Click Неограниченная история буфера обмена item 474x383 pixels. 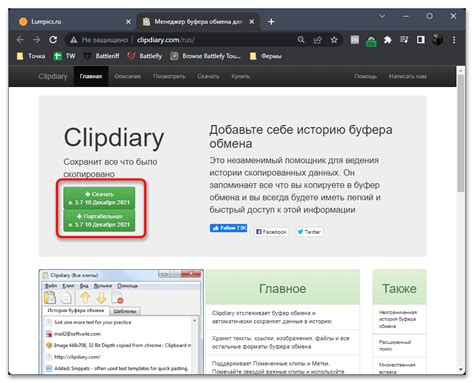pyautogui.click(x=399, y=319)
